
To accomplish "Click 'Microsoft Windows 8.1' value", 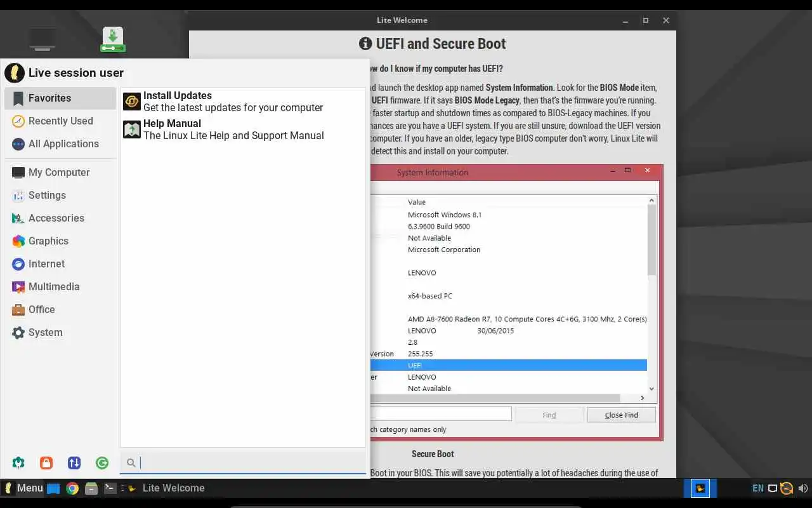I will pyautogui.click(x=445, y=215).
